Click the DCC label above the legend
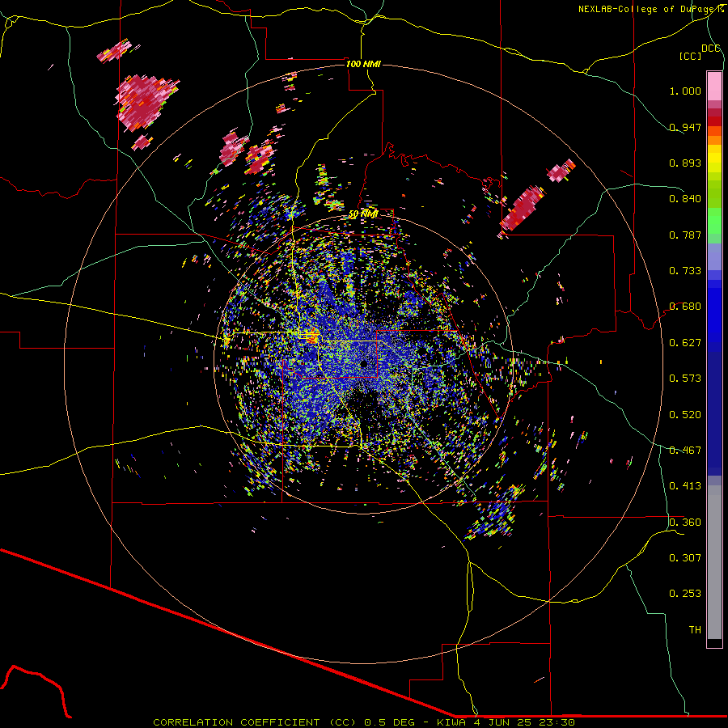728x728 pixels. coord(711,49)
